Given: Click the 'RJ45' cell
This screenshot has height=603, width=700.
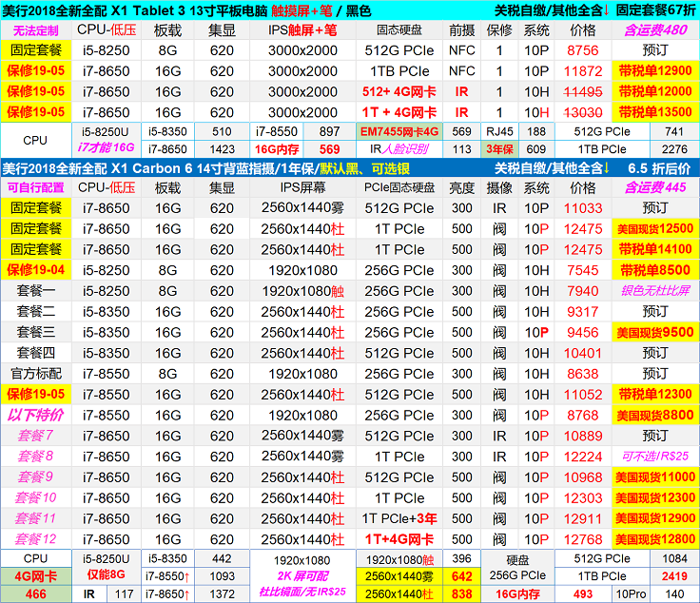Looking at the screenshot, I should point(499,131).
